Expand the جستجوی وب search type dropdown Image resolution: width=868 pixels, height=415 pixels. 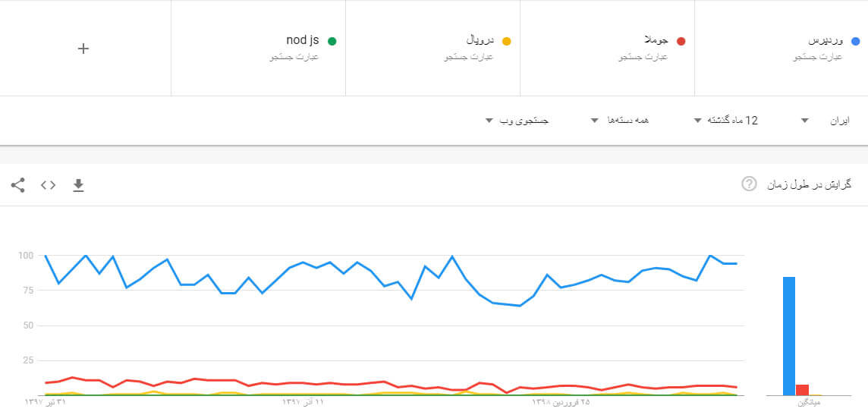point(517,120)
